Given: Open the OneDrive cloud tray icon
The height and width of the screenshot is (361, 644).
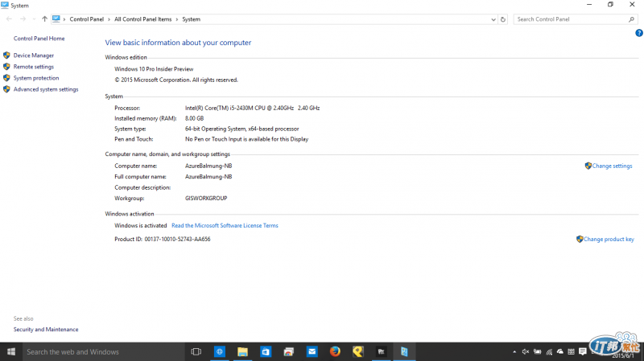Looking at the screenshot, I should [559, 351].
